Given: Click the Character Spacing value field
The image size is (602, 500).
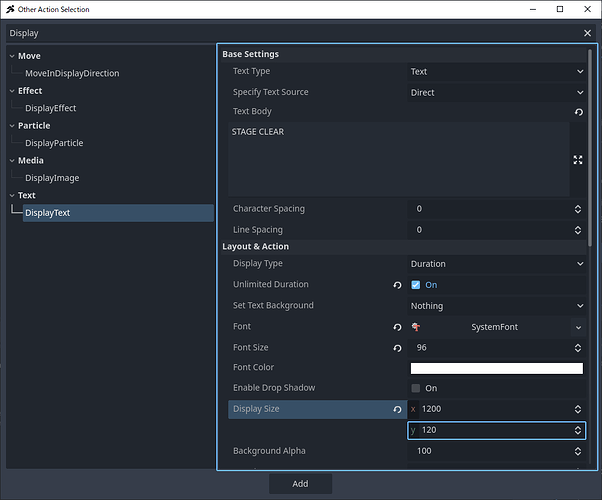Looking at the screenshot, I should (488, 209).
